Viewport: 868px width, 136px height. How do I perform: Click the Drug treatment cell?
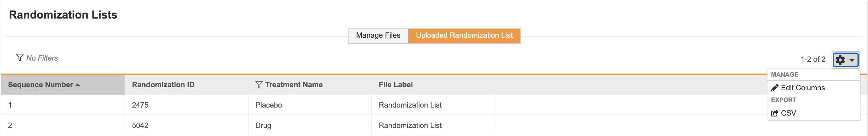click(263, 125)
